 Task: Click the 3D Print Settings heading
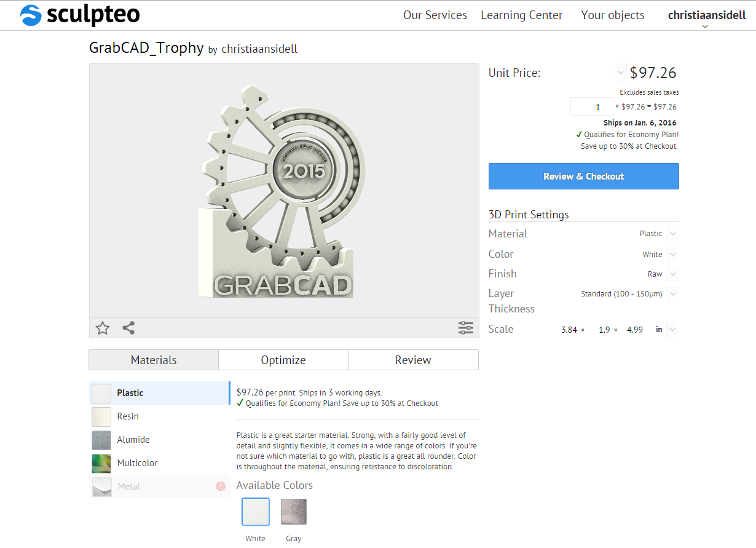(x=529, y=215)
